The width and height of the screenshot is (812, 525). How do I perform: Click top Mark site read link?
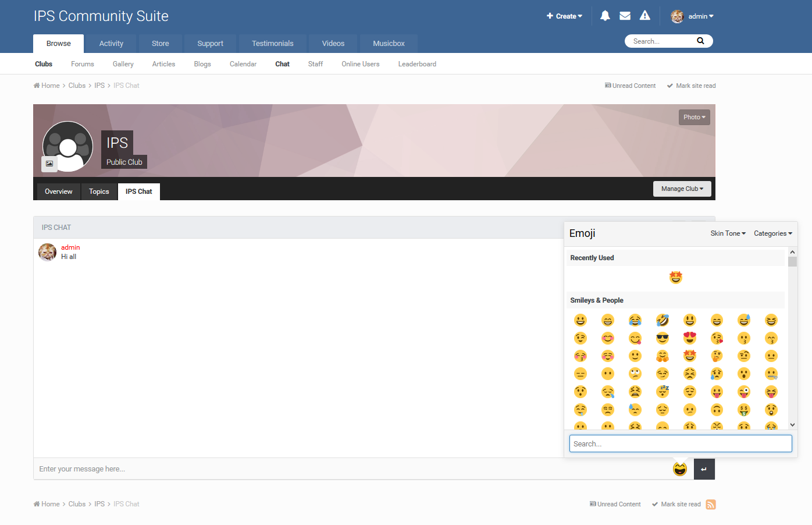(691, 86)
